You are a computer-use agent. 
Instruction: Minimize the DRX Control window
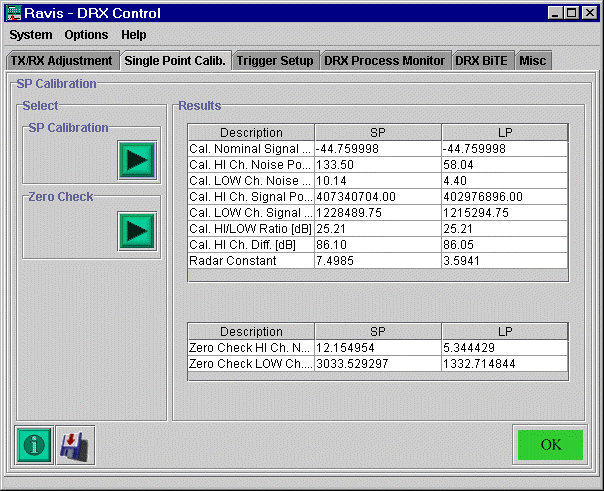pos(555,13)
